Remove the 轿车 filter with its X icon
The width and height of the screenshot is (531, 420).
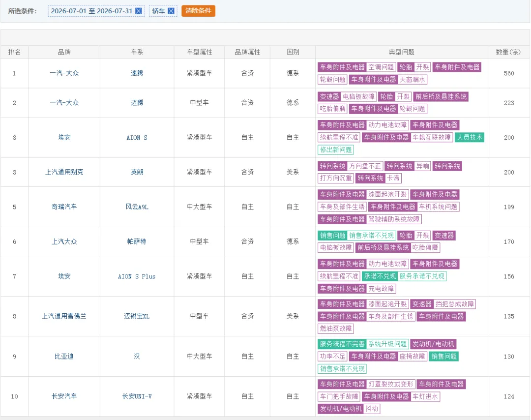click(171, 11)
